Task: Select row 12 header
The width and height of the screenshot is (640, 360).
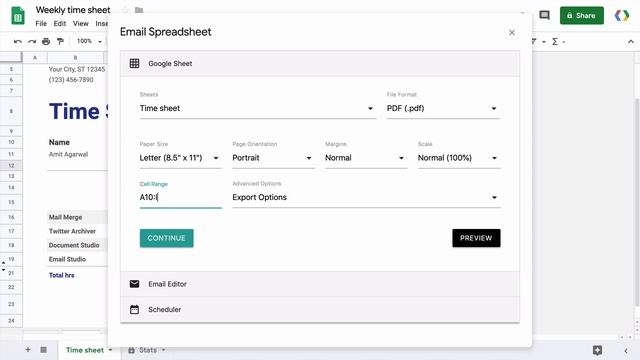Action: point(11,165)
